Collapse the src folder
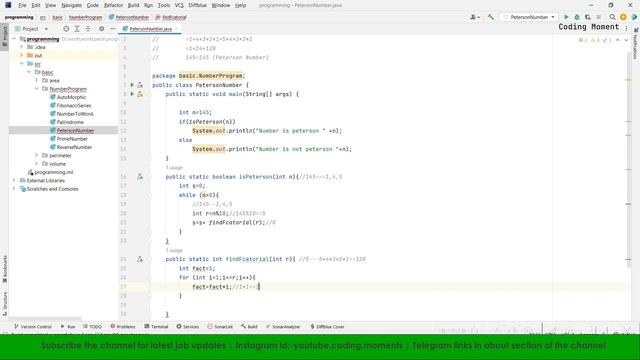640x360 pixels. point(22,64)
